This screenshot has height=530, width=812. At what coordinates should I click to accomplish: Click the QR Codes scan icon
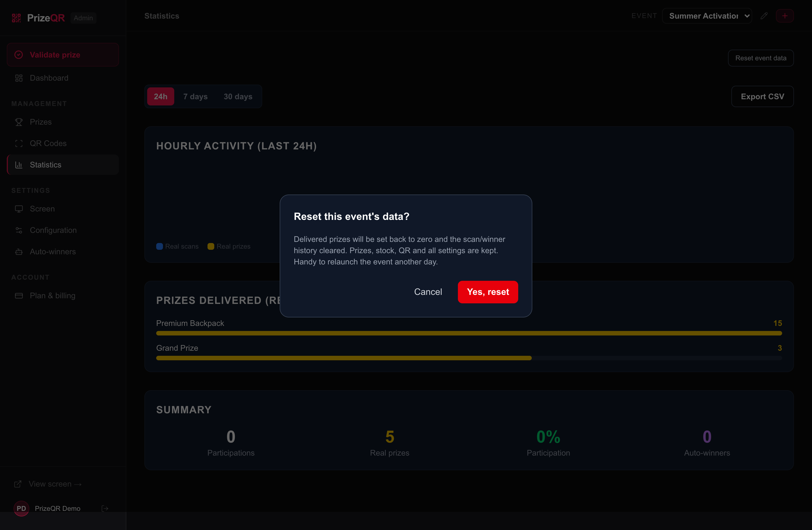(x=19, y=143)
